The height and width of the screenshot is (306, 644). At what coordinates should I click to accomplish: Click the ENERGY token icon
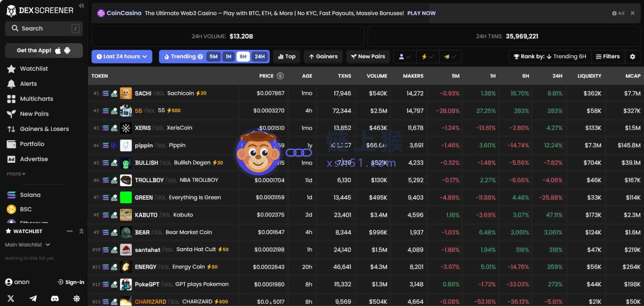point(126,267)
